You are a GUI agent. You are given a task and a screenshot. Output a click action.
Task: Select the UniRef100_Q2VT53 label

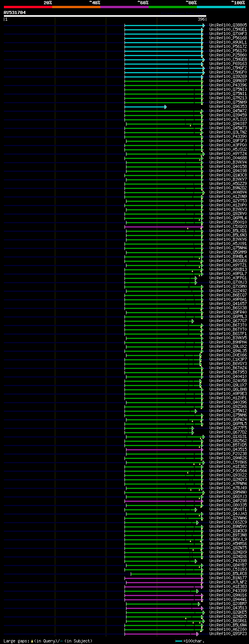pyautogui.click(x=228, y=201)
